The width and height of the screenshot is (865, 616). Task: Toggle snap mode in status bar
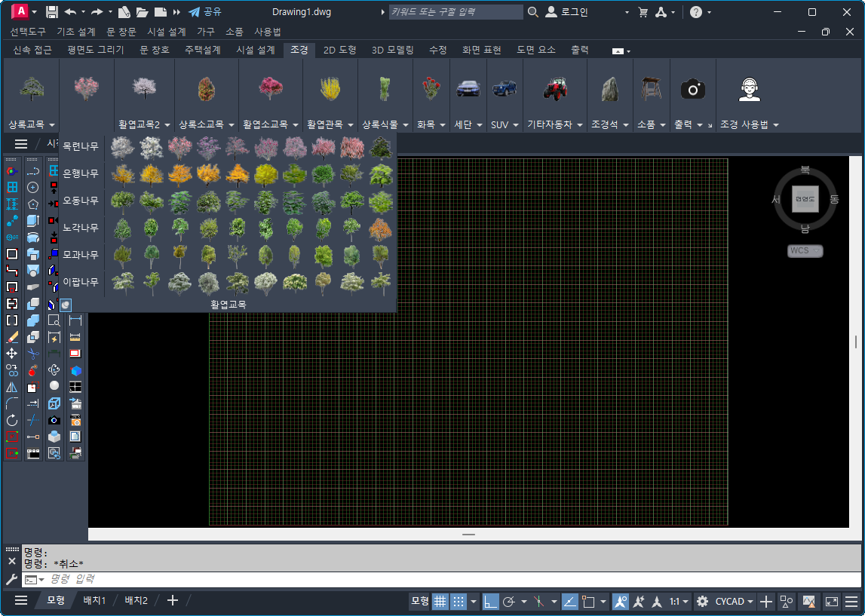click(x=459, y=602)
